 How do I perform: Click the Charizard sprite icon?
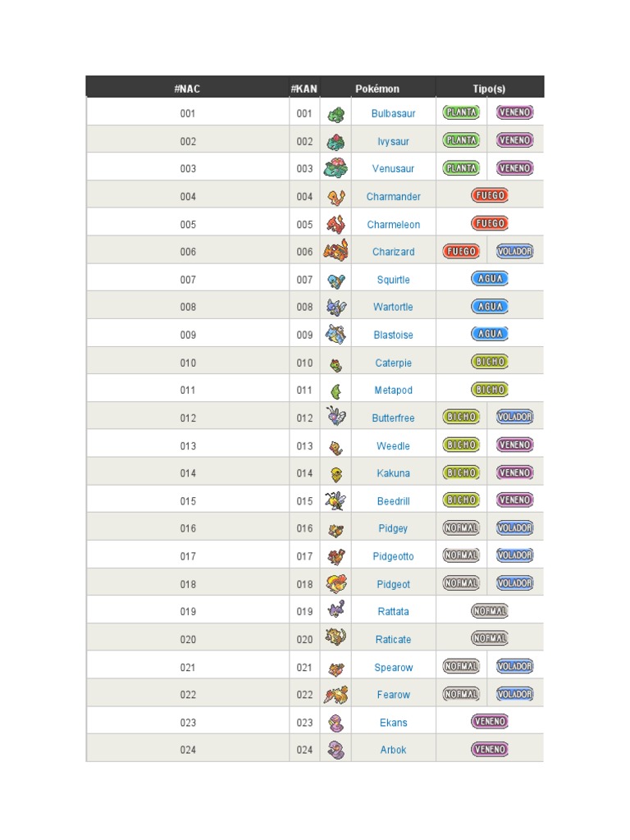(x=336, y=251)
